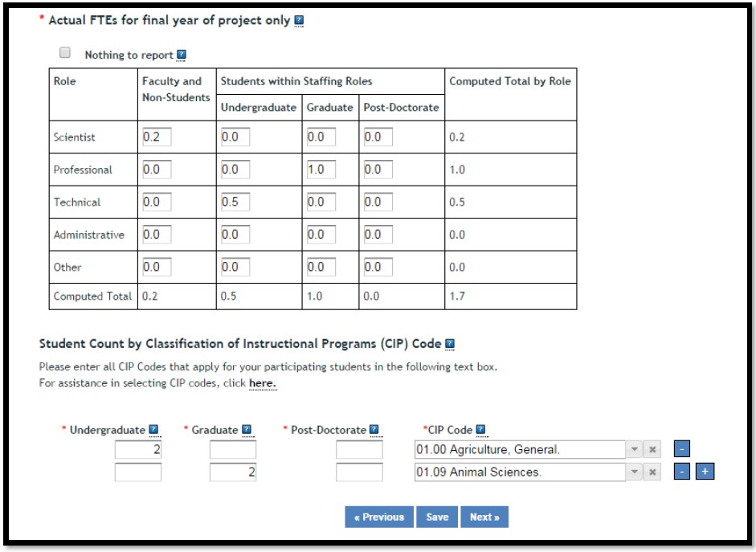Click the Undergraduate column help icon
Viewport: 756px width, 552px height.
click(x=153, y=430)
